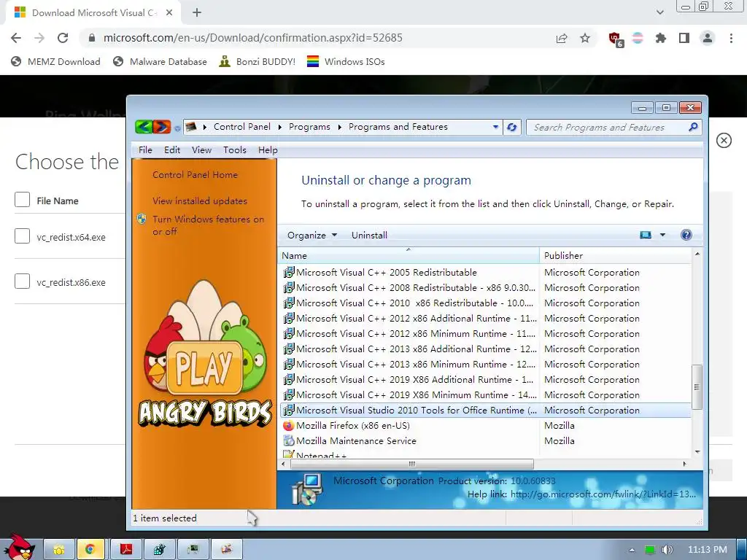Click the search magnifier icon
Image resolution: width=747 pixels, height=560 pixels.
[693, 127]
